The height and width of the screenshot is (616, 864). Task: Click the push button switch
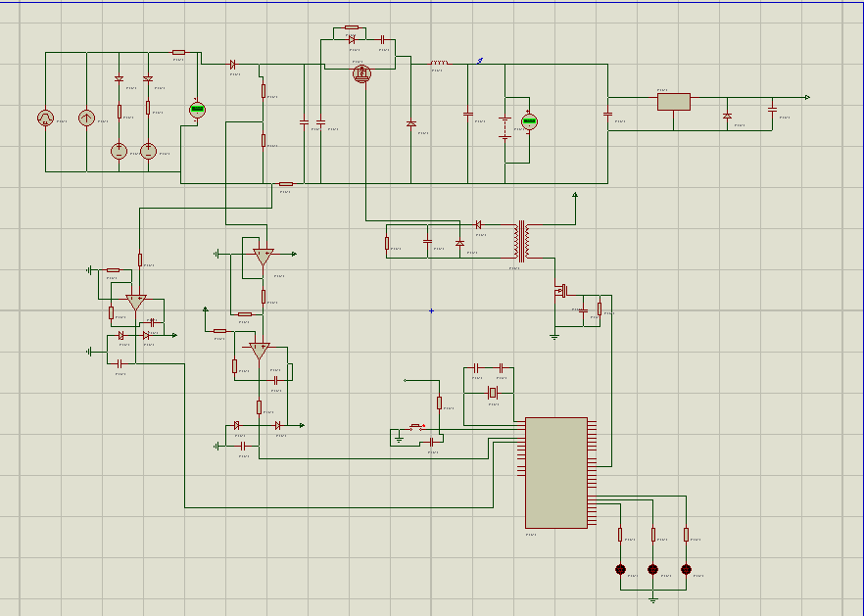click(x=417, y=427)
